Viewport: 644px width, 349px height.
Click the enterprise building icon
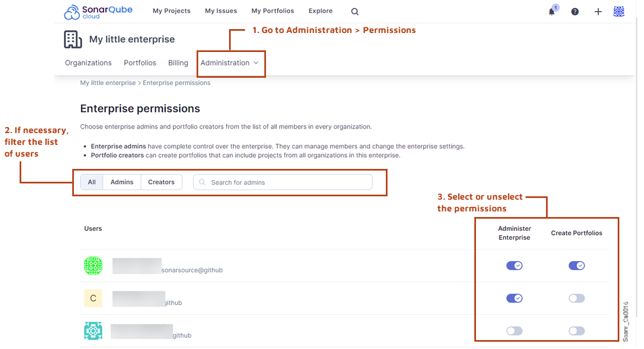pyautogui.click(x=73, y=39)
